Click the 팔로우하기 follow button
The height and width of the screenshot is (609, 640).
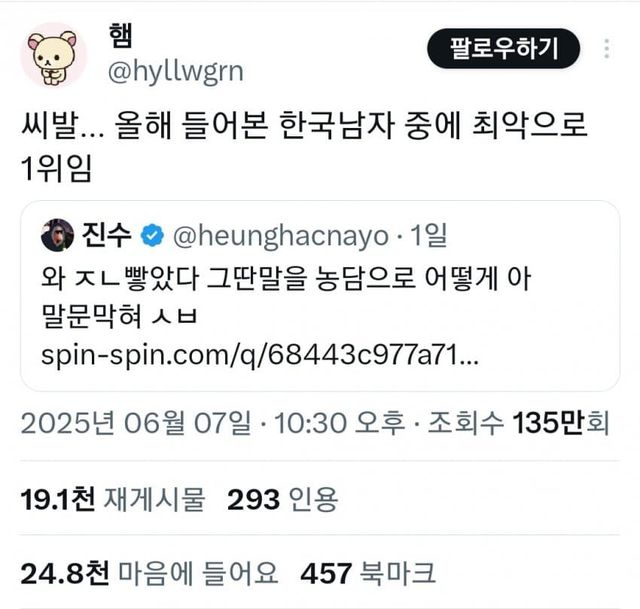click(x=503, y=49)
